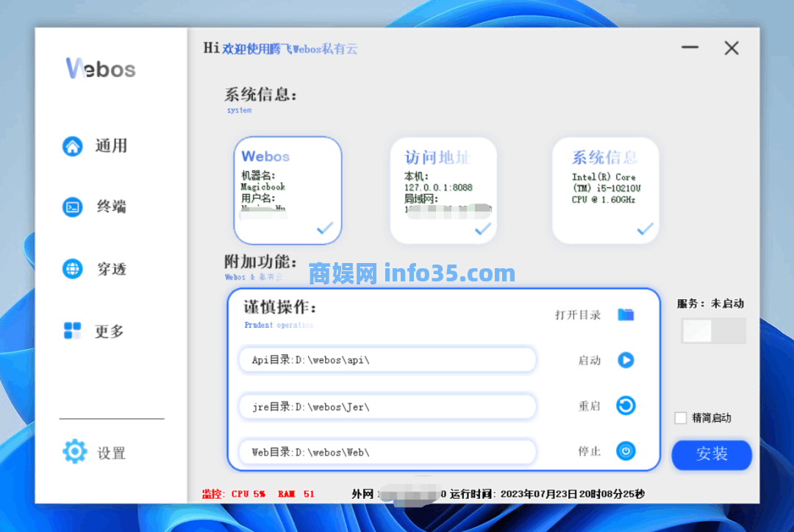Click the 附加功能 heading
This screenshot has width=794, height=532.
(x=260, y=262)
